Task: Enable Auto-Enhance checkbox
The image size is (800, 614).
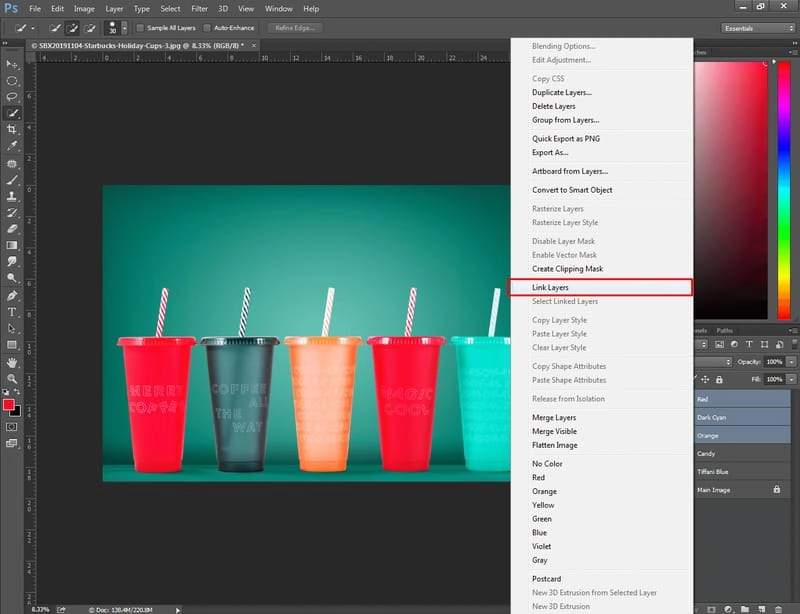Action: [x=207, y=28]
